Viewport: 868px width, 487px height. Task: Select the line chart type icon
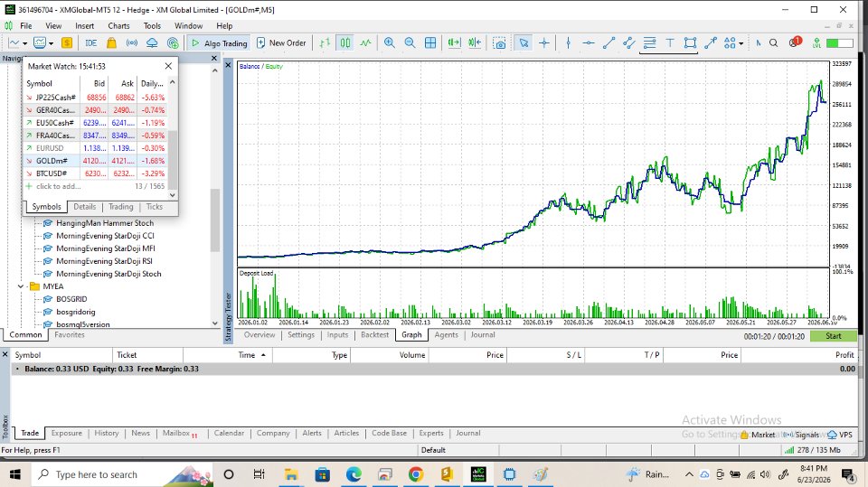[365, 42]
